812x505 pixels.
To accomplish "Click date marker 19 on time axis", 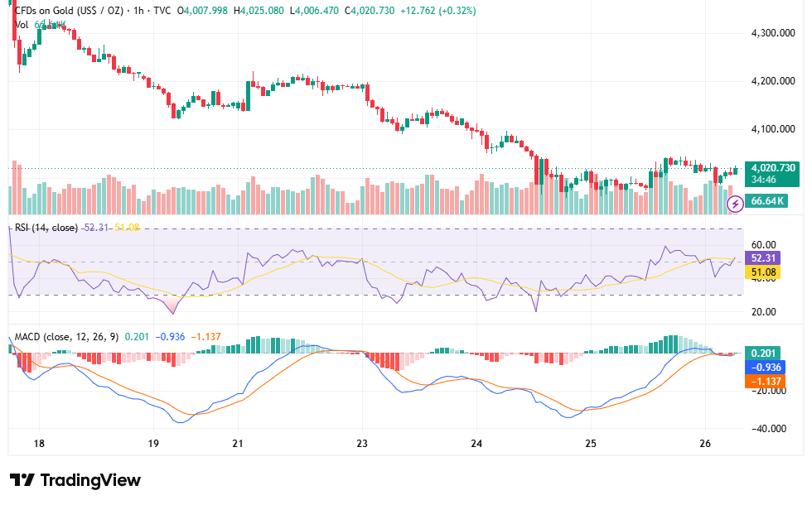I will click(153, 444).
